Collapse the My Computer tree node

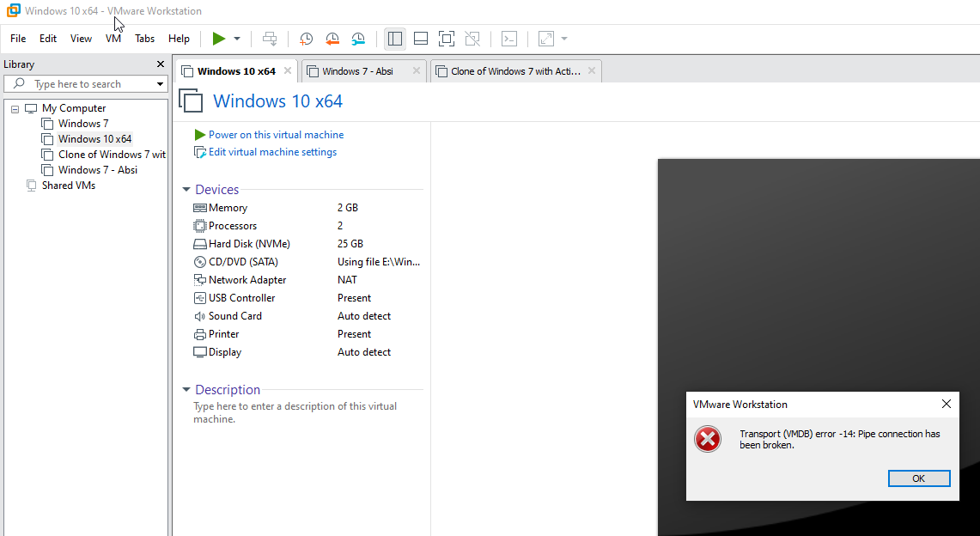pyautogui.click(x=15, y=109)
